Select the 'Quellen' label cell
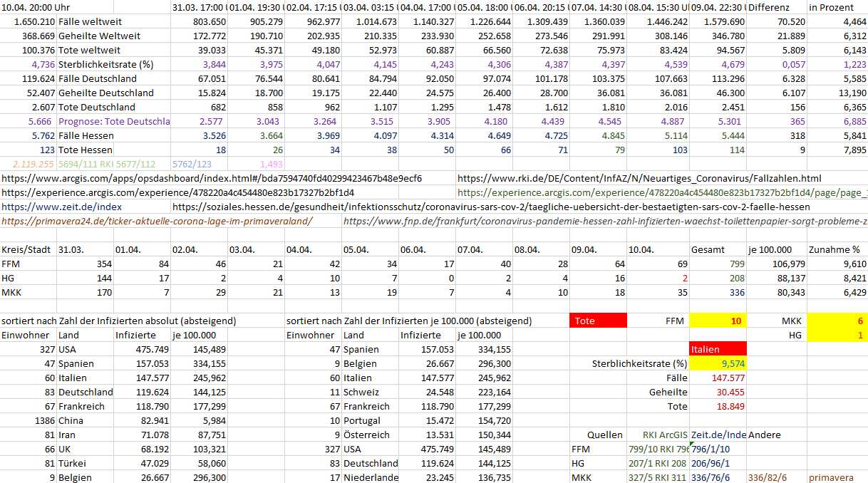 (605, 435)
